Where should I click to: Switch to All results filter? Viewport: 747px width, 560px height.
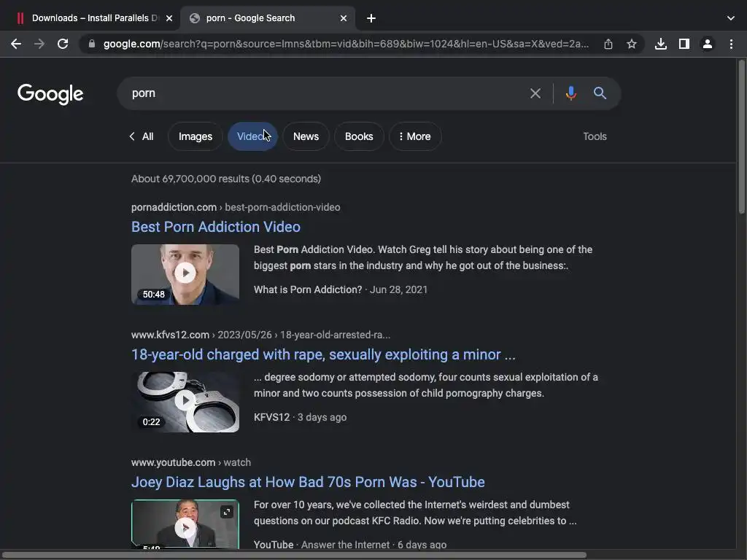tap(142, 136)
